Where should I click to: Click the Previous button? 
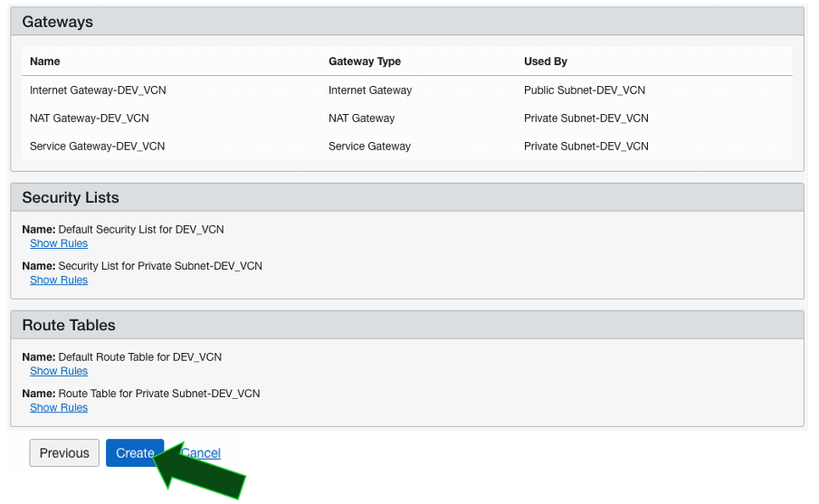coord(64,453)
